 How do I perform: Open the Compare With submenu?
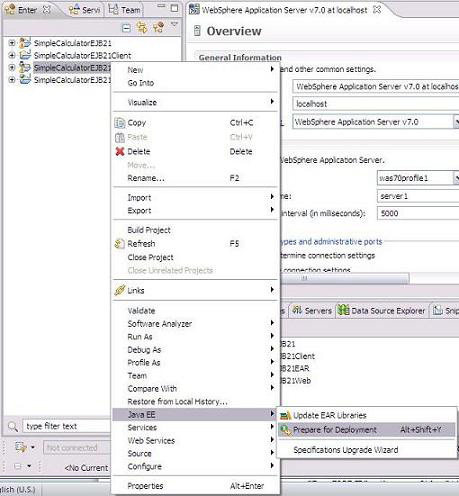click(x=196, y=389)
